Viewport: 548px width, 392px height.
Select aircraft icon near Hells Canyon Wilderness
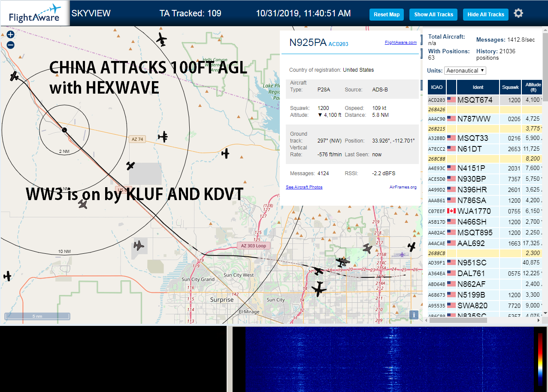tap(161, 39)
